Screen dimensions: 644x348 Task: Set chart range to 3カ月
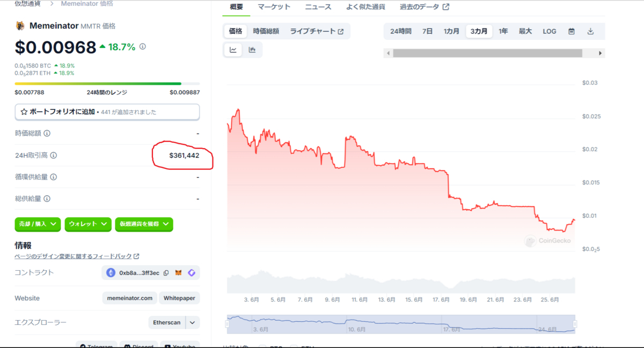tap(479, 31)
